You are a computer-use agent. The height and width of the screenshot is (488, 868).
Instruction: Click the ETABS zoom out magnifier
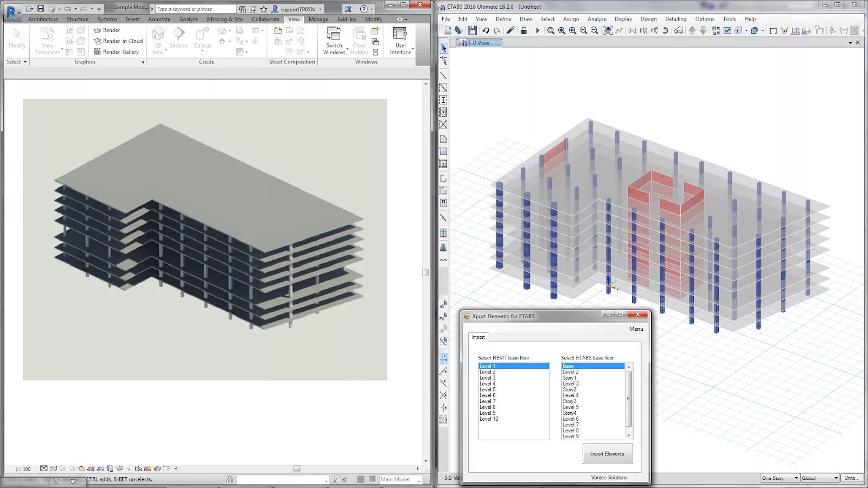(x=595, y=30)
